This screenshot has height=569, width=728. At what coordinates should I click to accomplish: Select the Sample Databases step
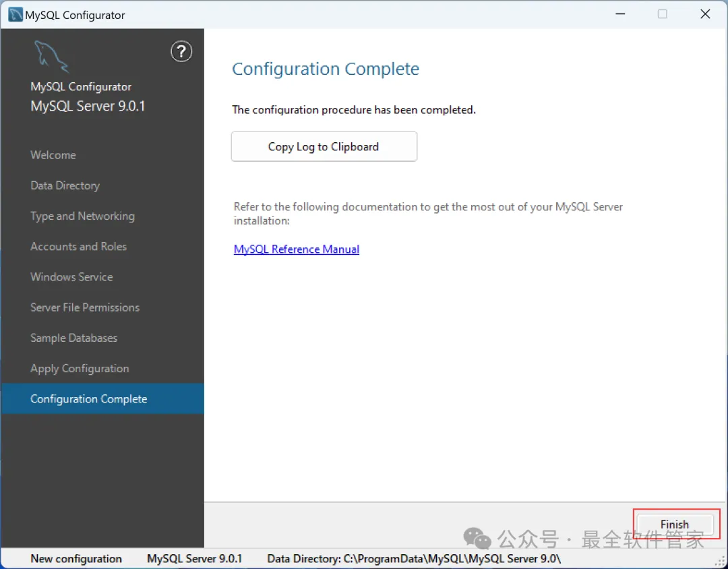(74, 338)
